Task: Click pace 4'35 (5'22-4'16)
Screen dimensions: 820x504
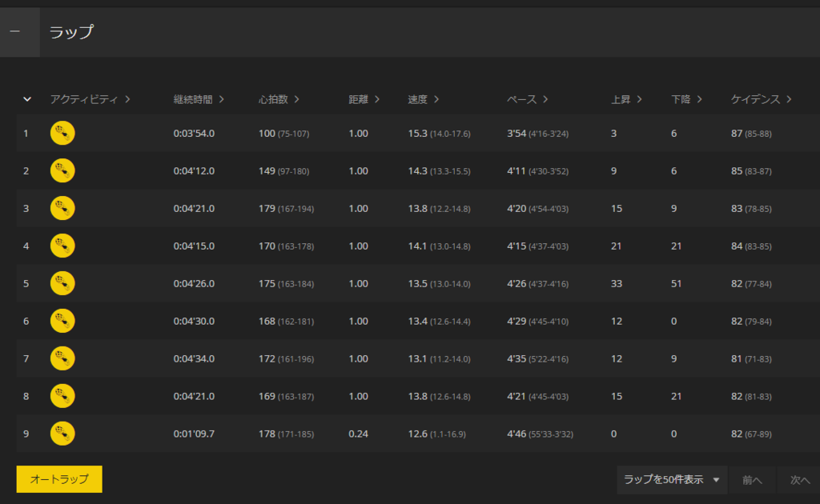Action: pos(537,359)
